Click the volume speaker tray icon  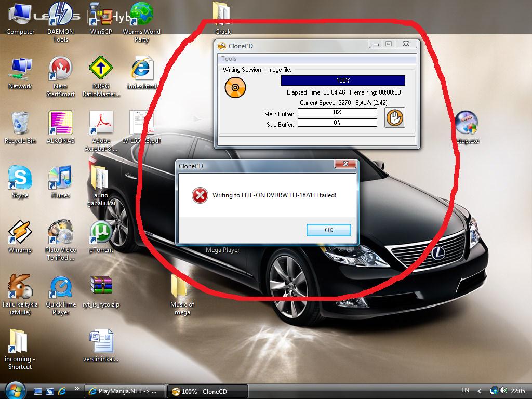coord(503,391)
